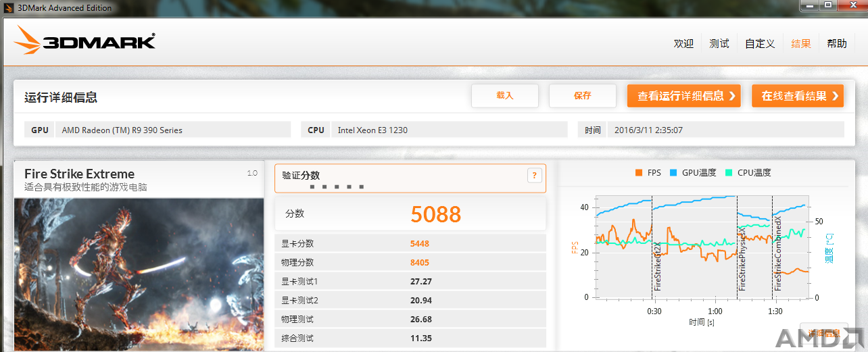Switch to the 测试 tab

719,43
